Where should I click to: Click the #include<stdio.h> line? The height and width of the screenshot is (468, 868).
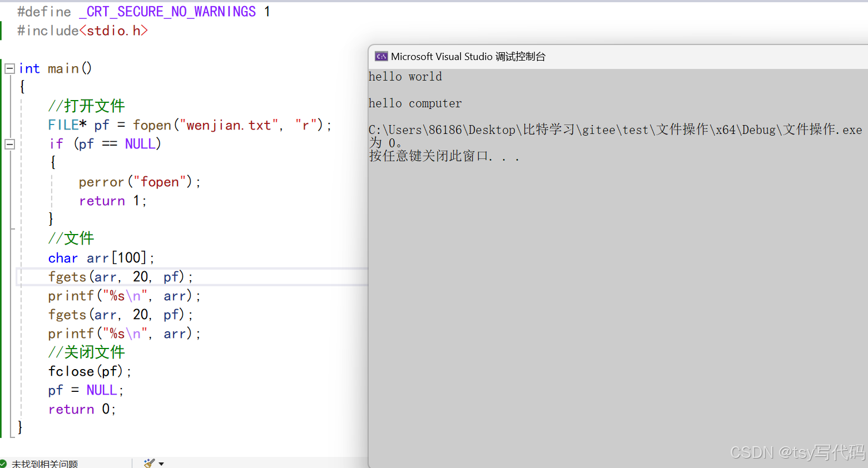[x=82, y=31]
